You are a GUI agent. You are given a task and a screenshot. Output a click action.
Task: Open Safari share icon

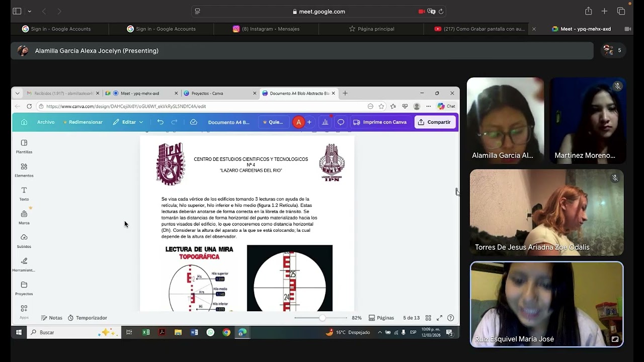tap(588, 11)
